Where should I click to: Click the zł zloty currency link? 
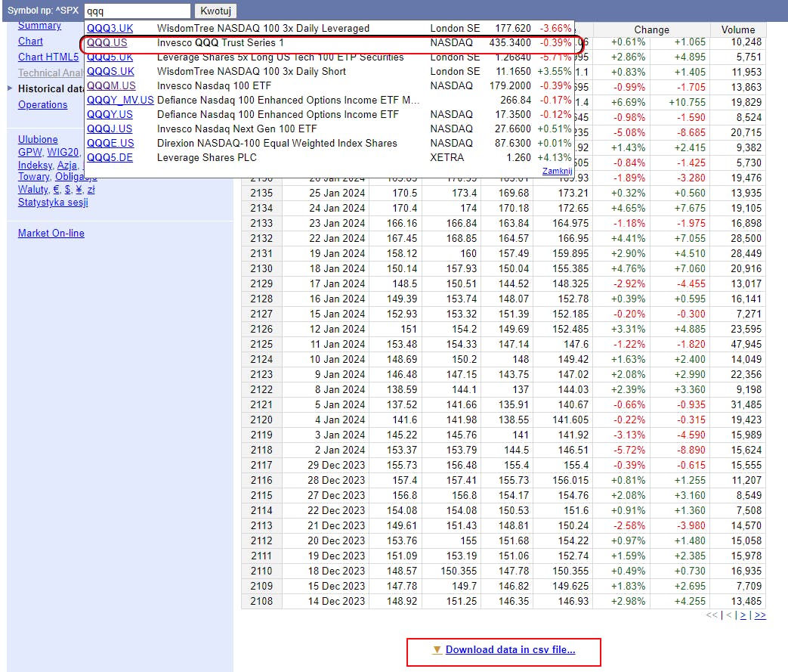point(91,190)
